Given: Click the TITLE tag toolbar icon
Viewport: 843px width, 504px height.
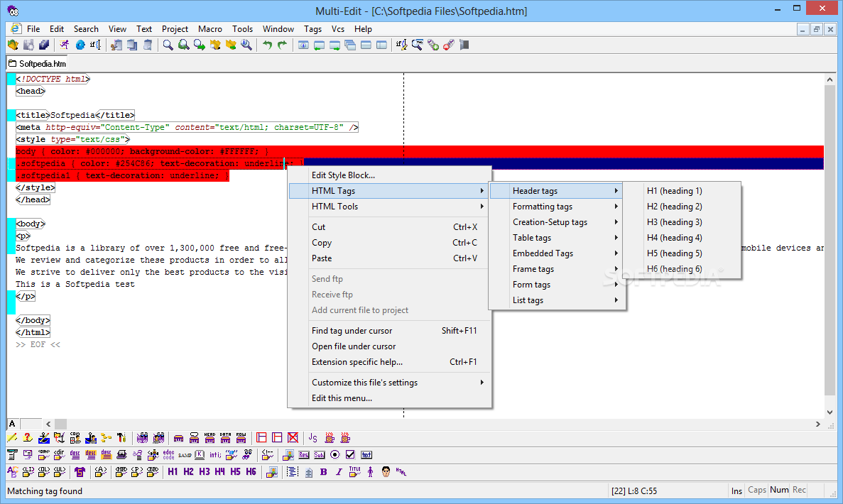Looking at the screenshot, I should click(354, 471).
